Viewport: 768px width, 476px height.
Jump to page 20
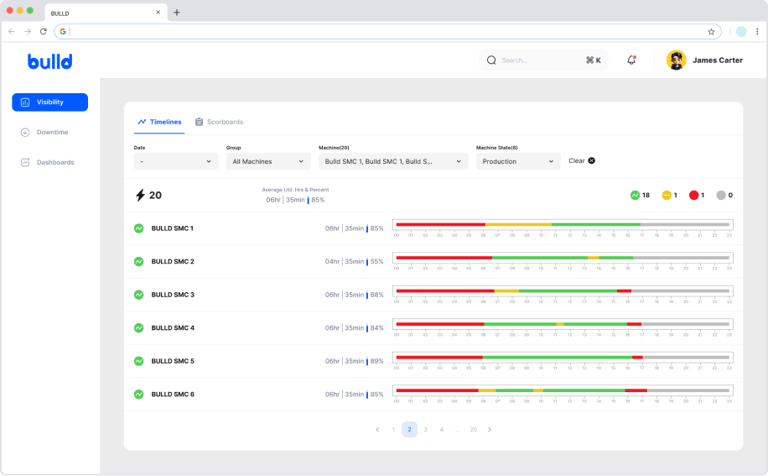coord(473,429)
